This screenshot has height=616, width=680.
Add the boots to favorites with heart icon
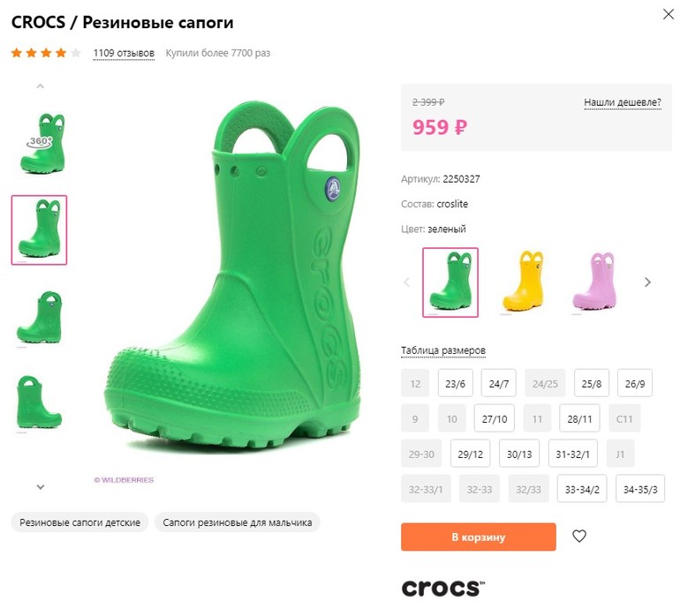[x=579, y=536]
